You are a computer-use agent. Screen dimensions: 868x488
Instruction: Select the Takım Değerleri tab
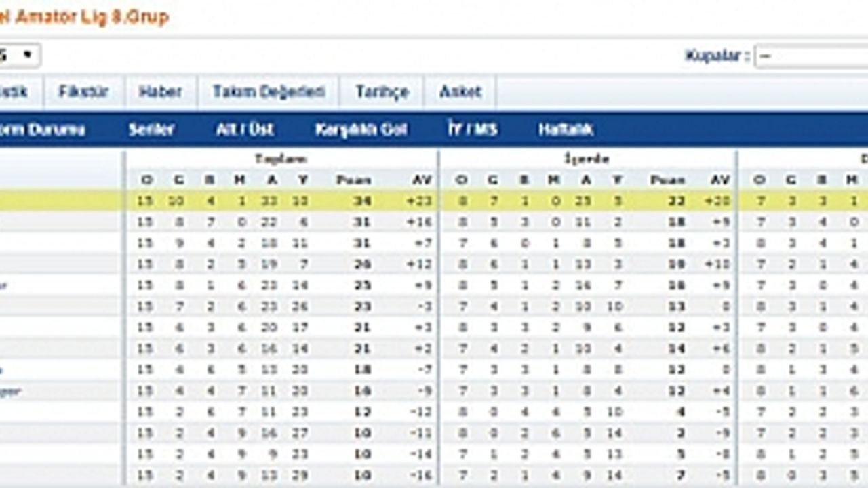tap(269, 91)
